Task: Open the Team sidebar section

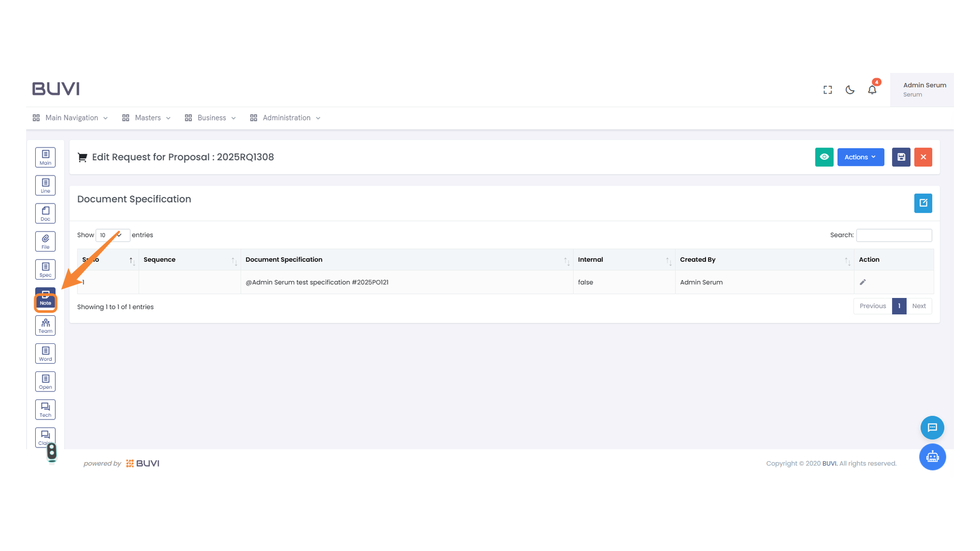Action: click(x=45, y=325)
